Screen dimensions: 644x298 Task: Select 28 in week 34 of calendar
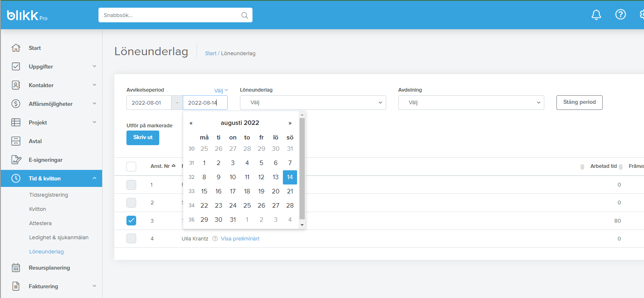(x=290, y=206)
